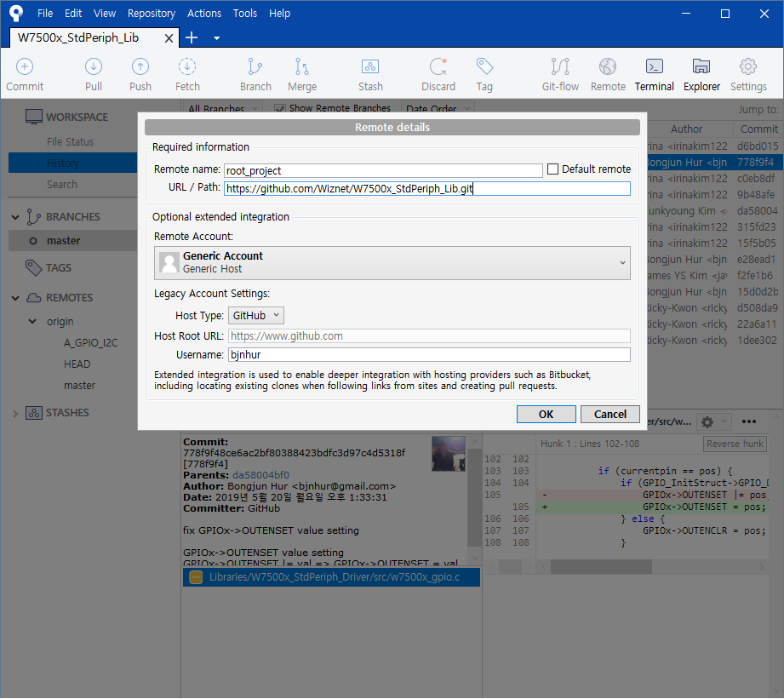The image size is (784, 699).
Task: Click the author avatar thumbnail
Action: 449,454
